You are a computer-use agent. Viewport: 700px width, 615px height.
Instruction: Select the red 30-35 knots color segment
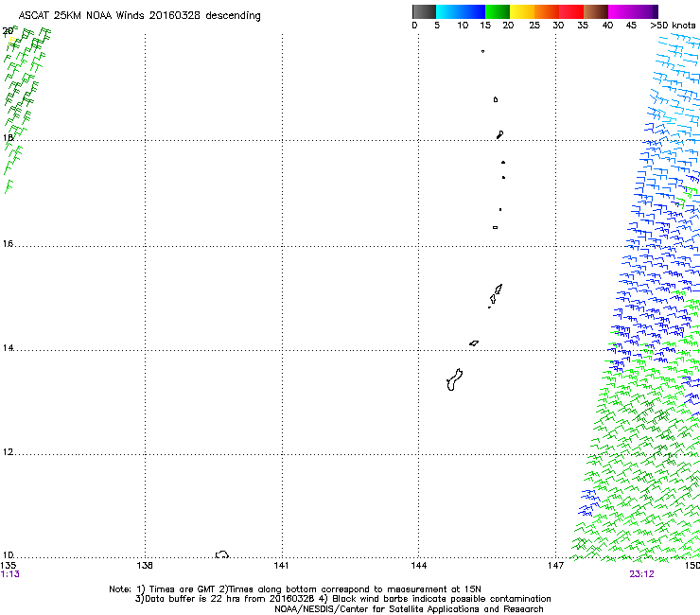[571, 11]
